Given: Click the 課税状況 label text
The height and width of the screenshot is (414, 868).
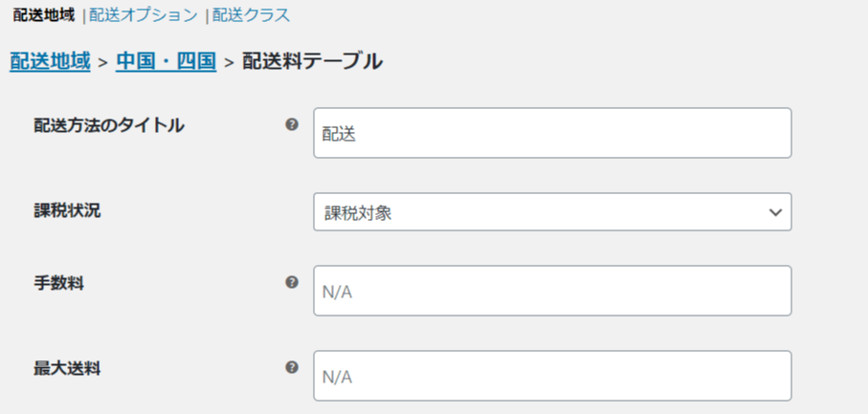Looking at the screenshot, I should click(x=68, y=211).
